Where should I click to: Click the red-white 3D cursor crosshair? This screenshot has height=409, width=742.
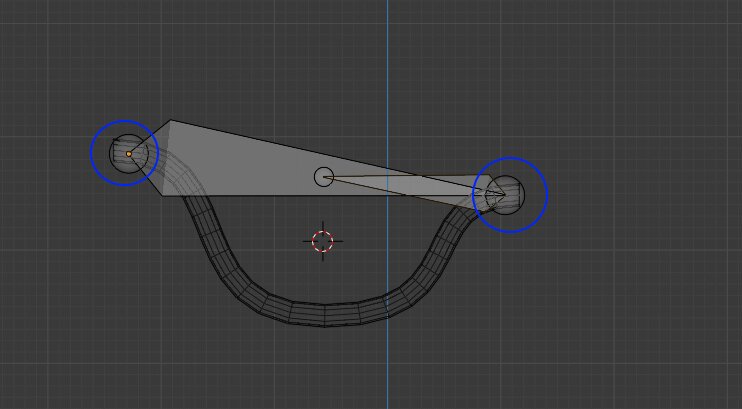322,241
